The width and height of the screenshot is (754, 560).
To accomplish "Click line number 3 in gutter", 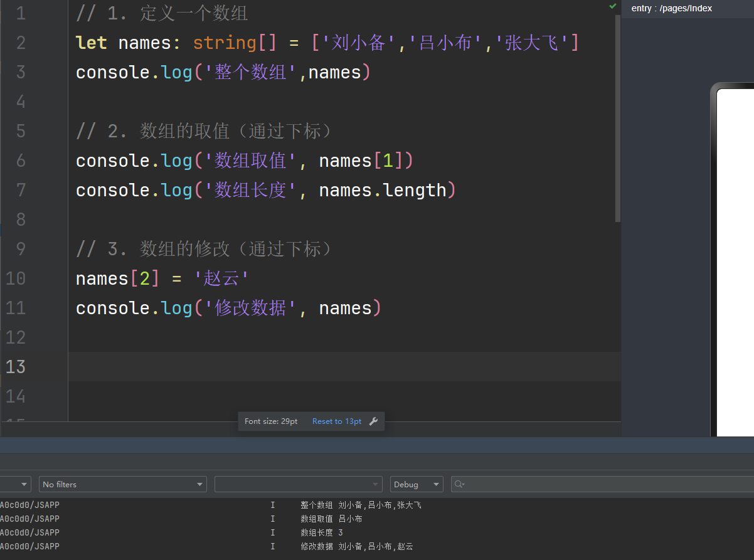I will (21, 72).
